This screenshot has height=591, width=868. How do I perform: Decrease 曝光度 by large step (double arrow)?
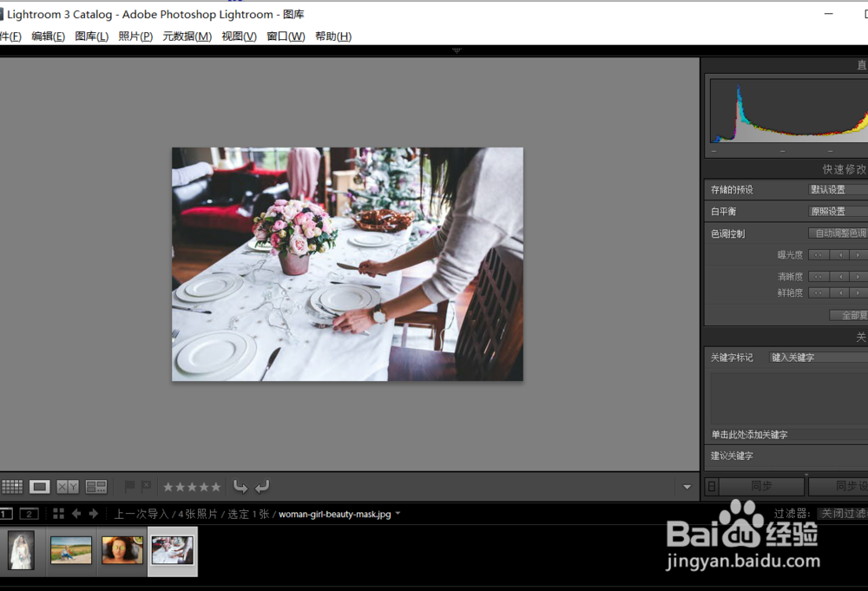819,255
